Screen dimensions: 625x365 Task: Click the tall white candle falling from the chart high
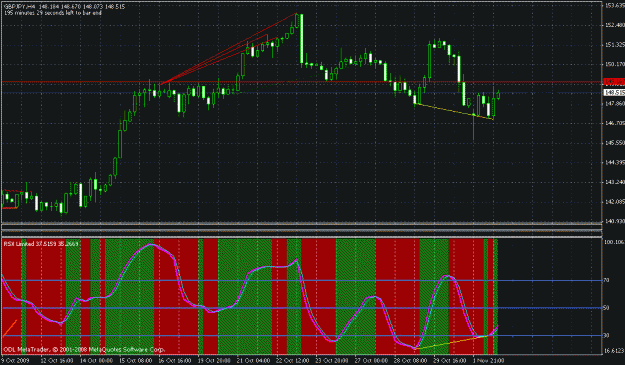(x=301, y=39)
